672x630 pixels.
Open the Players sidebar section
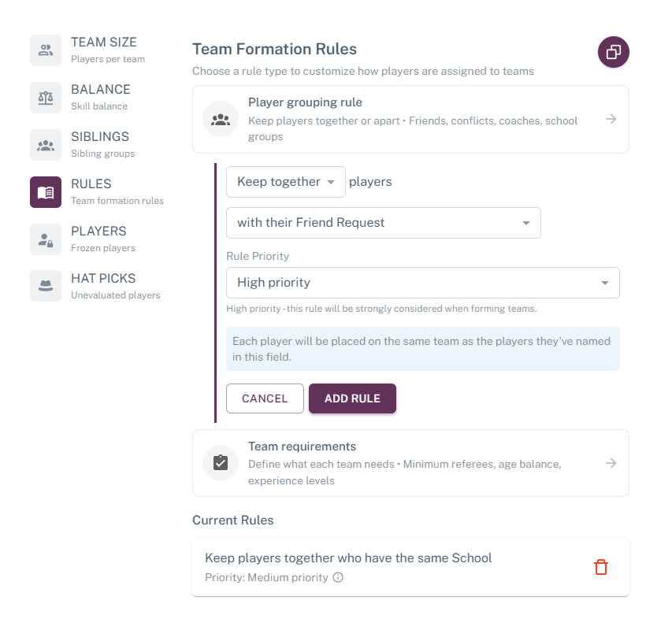98,239
